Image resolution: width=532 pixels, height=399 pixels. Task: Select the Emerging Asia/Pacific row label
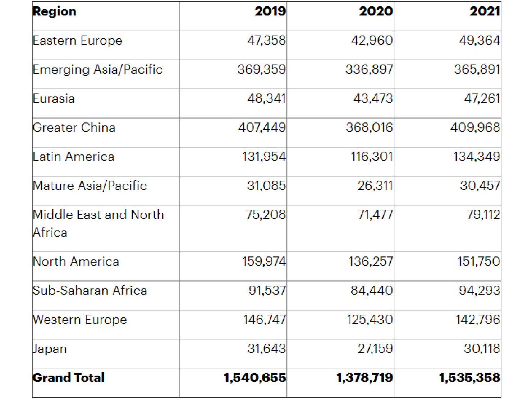tap(98, 69)
